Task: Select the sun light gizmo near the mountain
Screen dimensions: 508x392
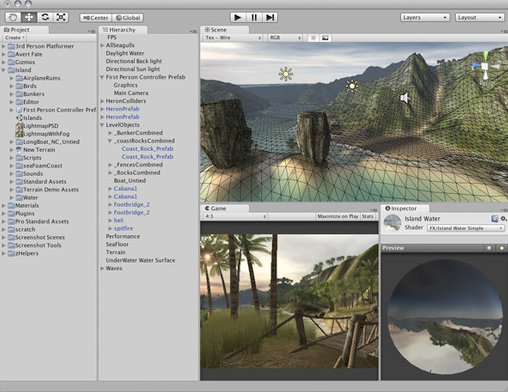Action: click(x=352, y=86)
